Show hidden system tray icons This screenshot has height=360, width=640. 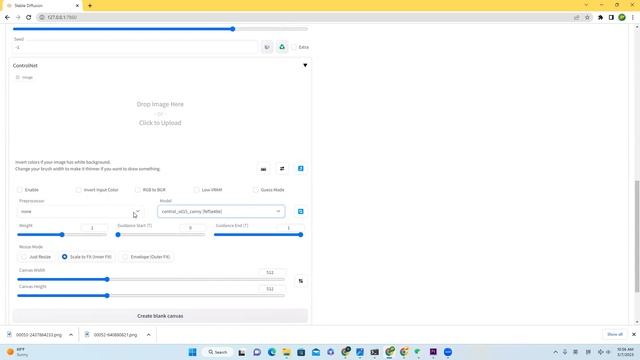[556, 352]
